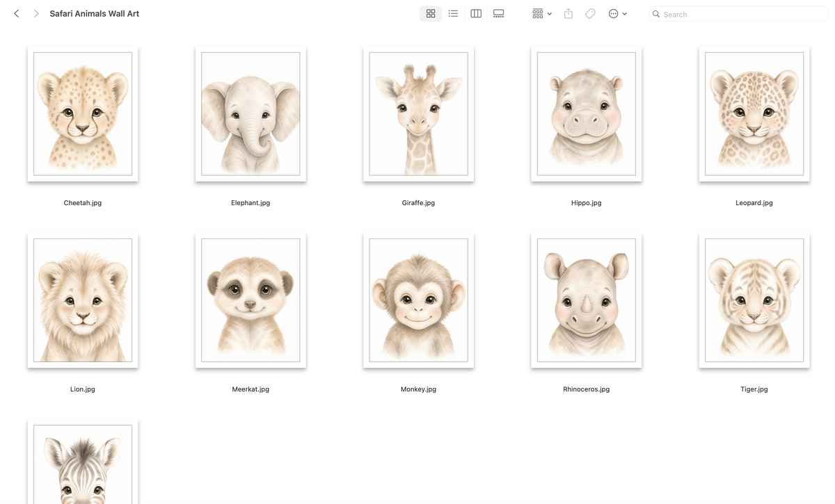
Task: Click the Giraffe.jpg file name
Action: click(418, 203)
